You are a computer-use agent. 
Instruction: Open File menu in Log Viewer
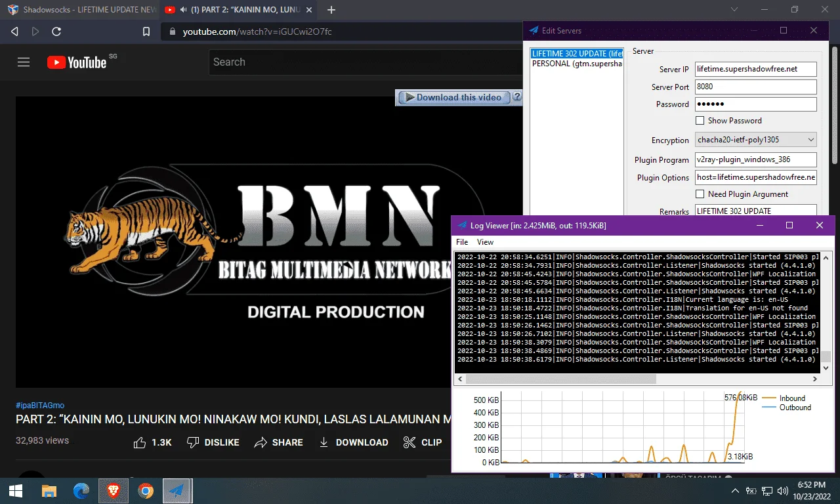click(462, 242)
